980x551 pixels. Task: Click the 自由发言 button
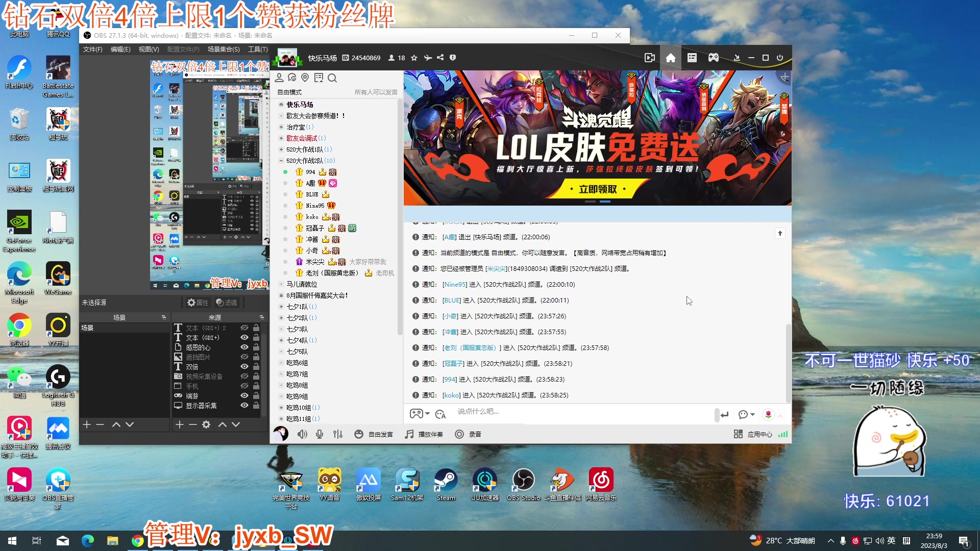[374, 434]
